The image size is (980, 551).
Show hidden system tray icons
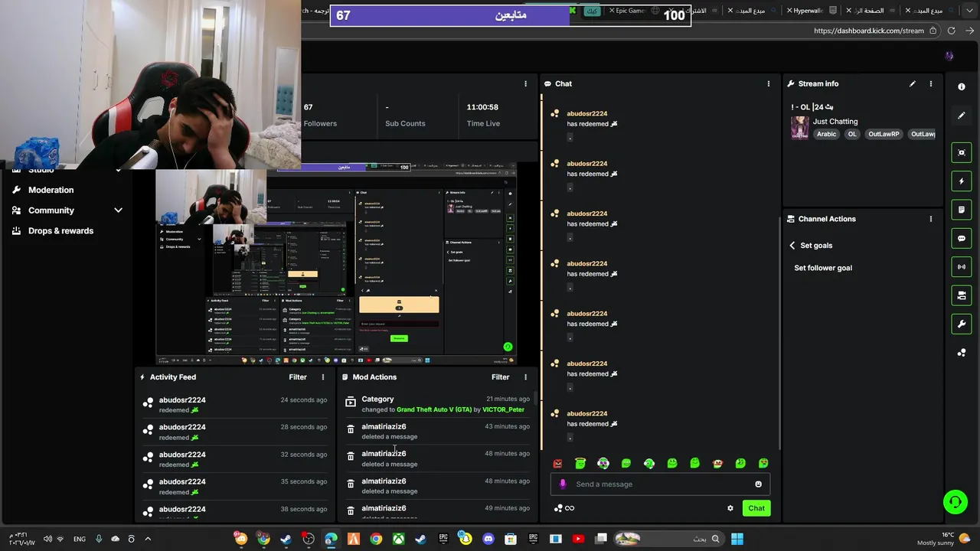[x=148, y=539]
